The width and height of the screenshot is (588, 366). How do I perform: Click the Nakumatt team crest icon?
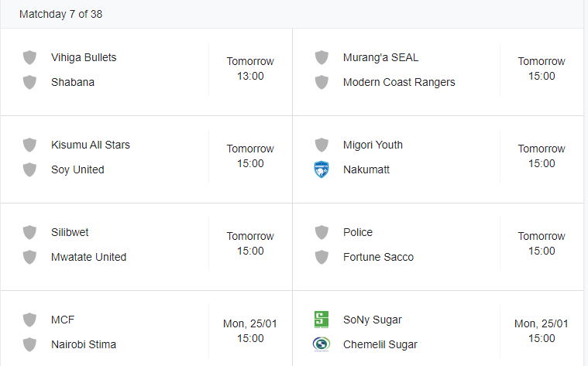[x=322, y=169]
